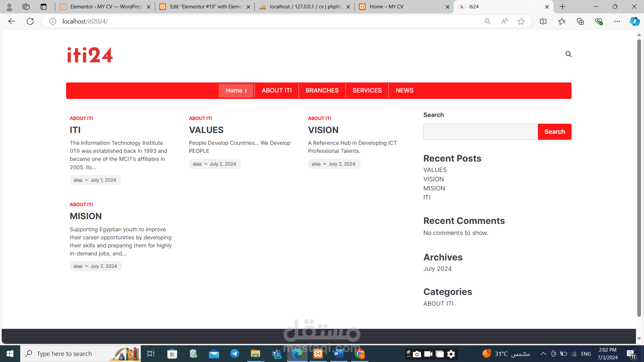Go back with the browser back arrow
This screenshot has height=362, width=644.
coord(12,21)
